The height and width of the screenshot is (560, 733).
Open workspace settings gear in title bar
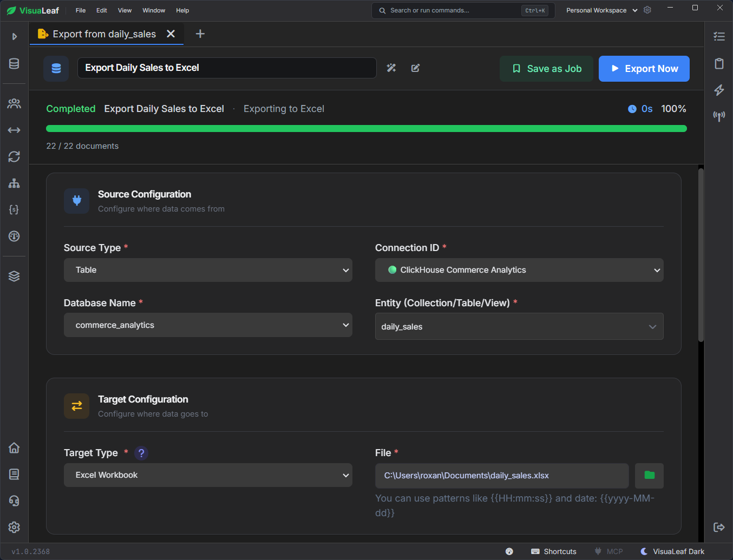[x=647, y=10]
